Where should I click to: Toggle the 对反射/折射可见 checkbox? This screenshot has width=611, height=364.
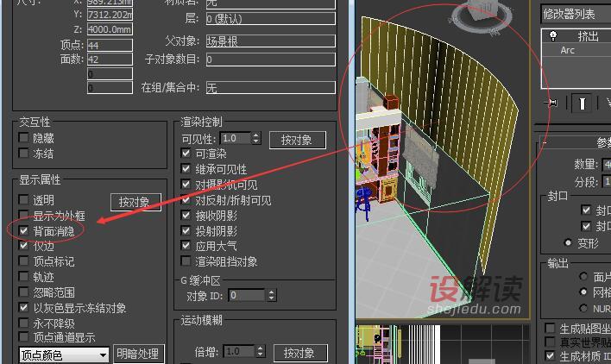click(x=186, y=200)
